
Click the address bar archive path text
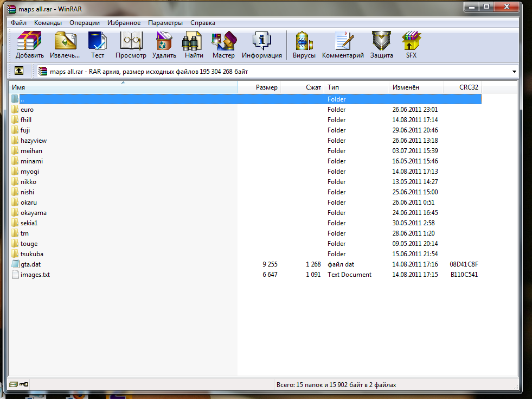tap(149, 72)
